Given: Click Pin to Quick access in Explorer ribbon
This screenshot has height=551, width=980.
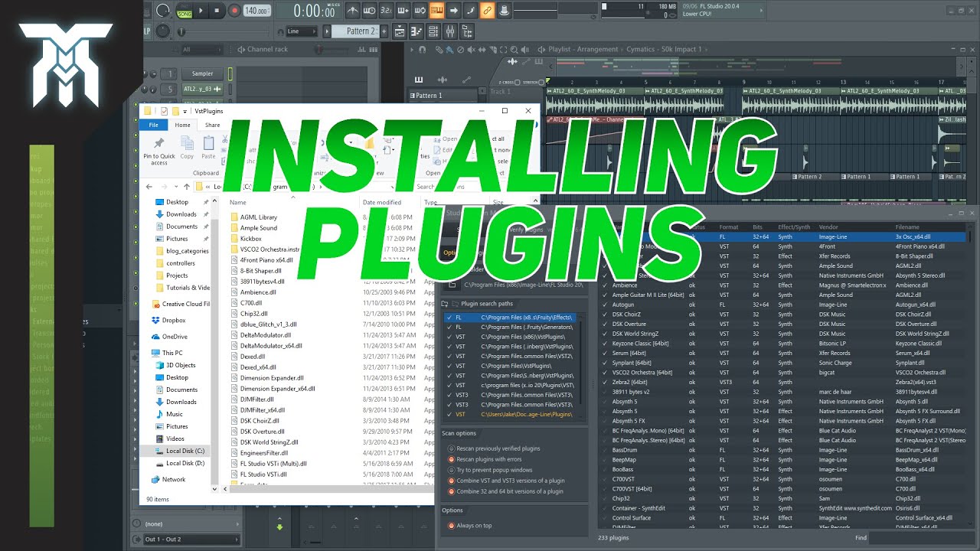Looking at the screenshot, I should pyautogui.click(x=159, y=151).
